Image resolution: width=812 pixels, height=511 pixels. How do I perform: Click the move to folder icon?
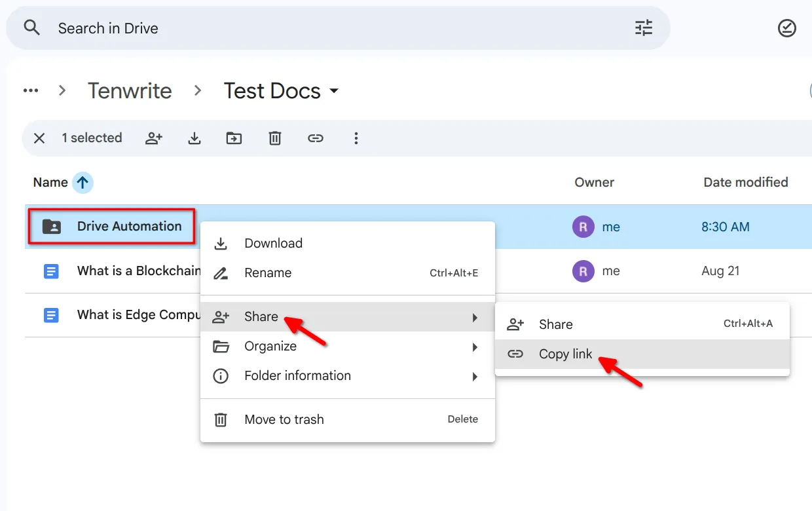coord(234,138)
